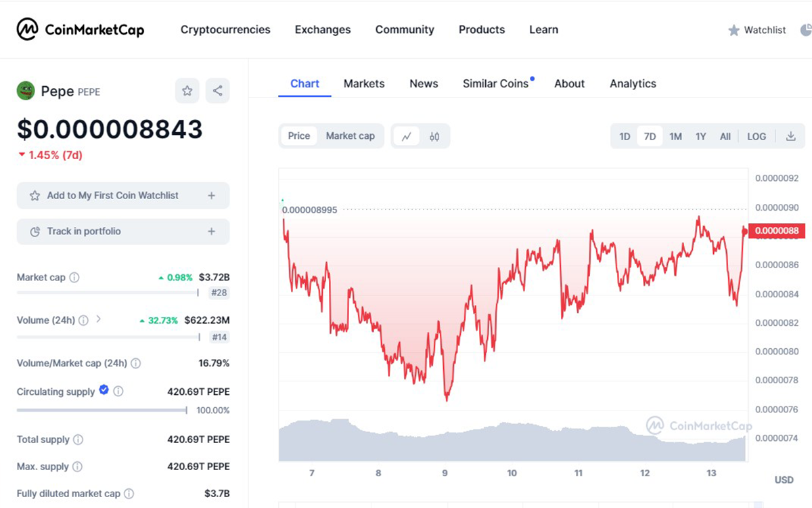Open the Similar Coins tab

coord(496,83)
